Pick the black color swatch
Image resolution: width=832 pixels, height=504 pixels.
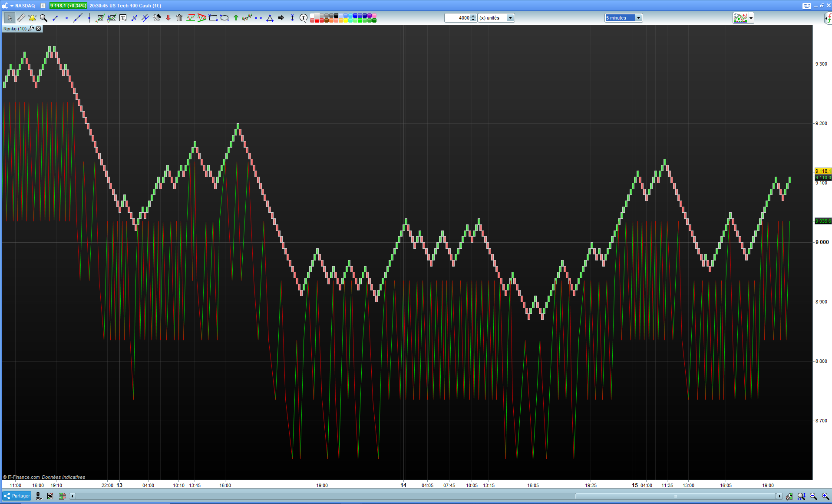336,16
